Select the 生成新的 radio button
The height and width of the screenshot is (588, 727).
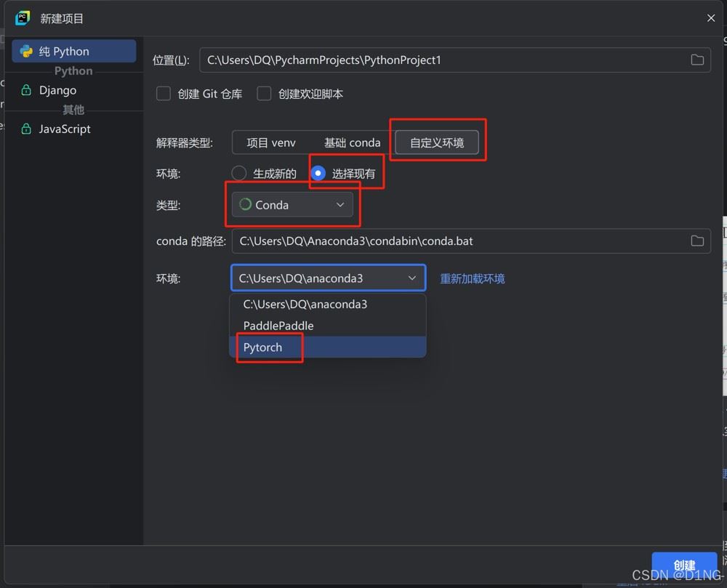238,173
